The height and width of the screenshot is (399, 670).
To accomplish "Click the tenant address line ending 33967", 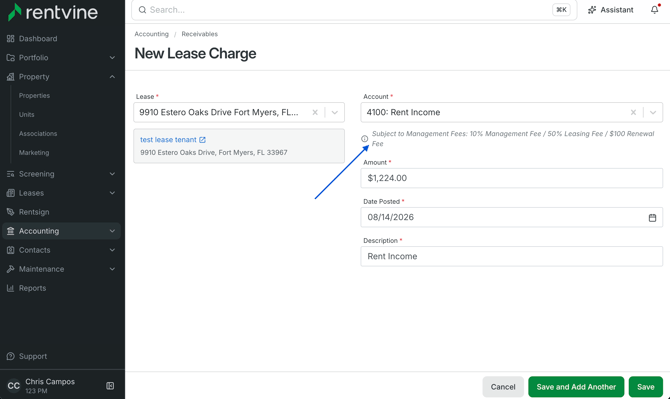I will tap(214, 153).
